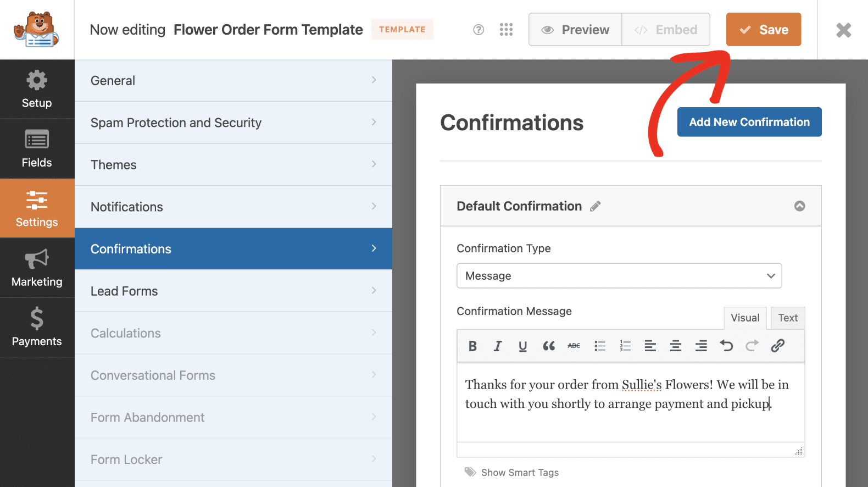Viewport: 868px width, 487px height.
Task: Apply strikethrough using the ABC icon
Action: (574, 346)
